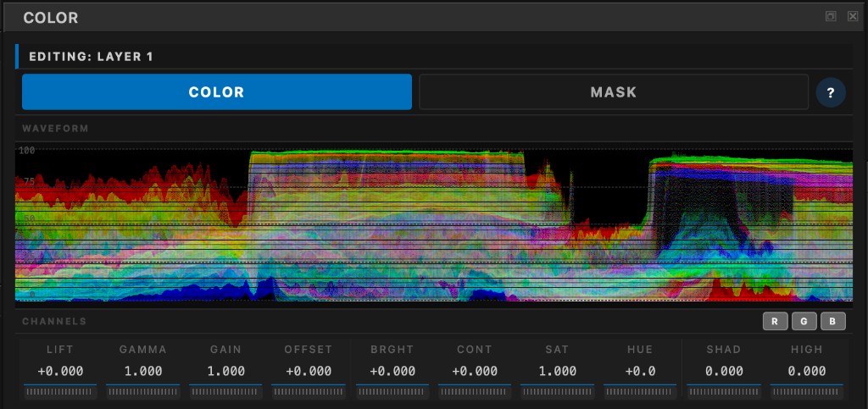Image resolution: width=868 pixels, height=409 pixels.
Task: Toggle the R channel button
Action: click(775, 321)
